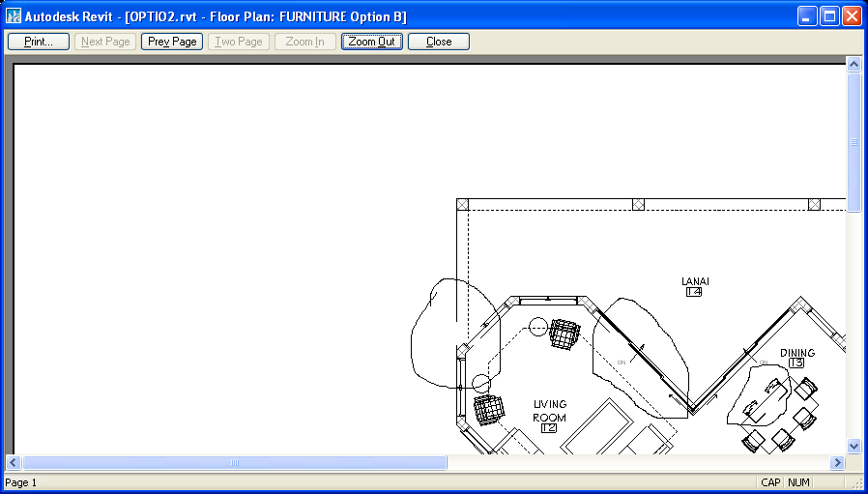Click the lanai top-right column marker
The height and width of the screenshot is (494, 868).
(x=814, y=204)
